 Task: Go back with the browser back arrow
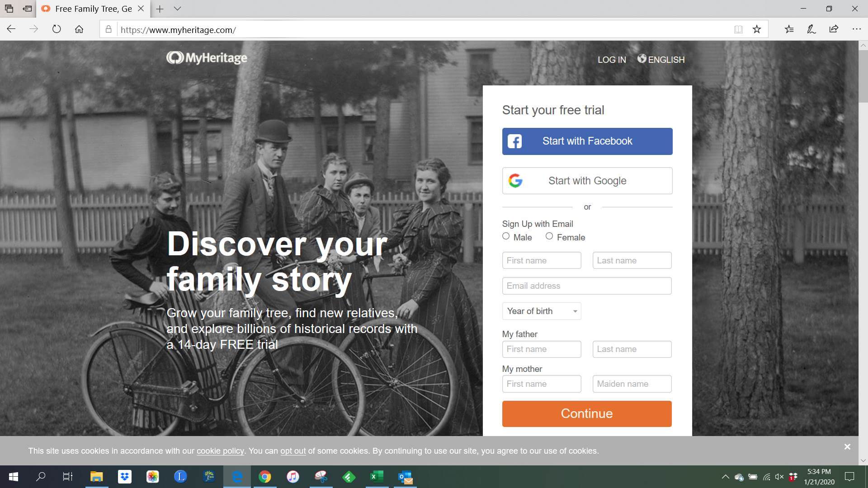pos(11,29)
